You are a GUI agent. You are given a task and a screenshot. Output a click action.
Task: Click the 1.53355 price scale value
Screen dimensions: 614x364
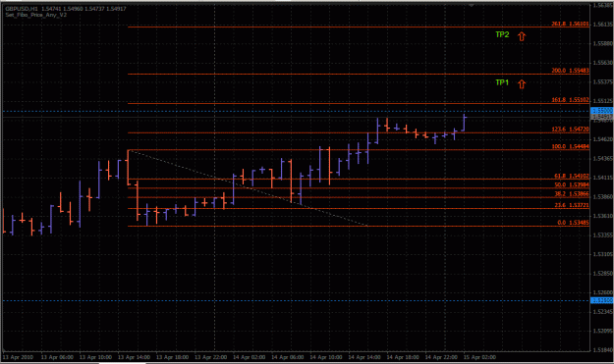(x=603, y=234)
